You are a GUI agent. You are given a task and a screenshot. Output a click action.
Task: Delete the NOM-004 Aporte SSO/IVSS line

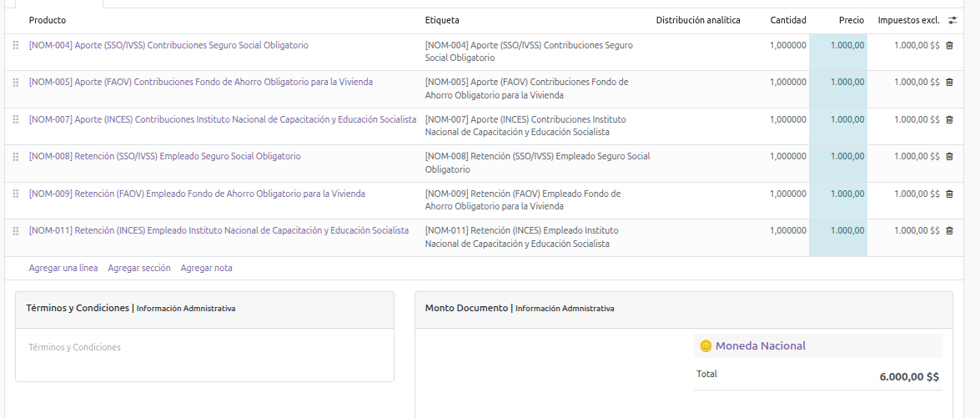[949, 46]
